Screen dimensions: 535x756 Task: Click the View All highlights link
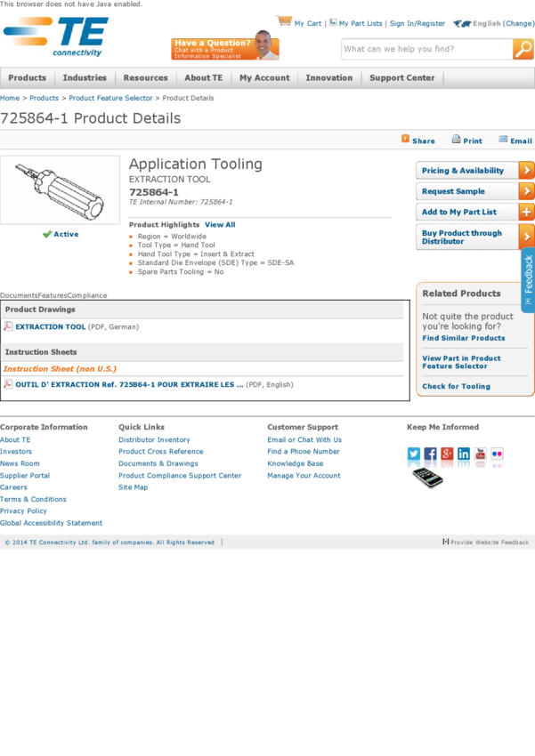tap(220, 225)
